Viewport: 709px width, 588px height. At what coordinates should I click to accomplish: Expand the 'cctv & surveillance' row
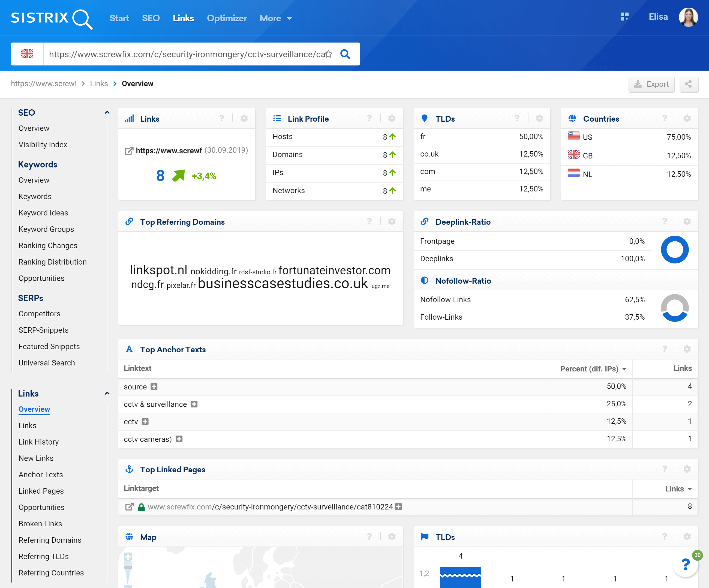194,404
